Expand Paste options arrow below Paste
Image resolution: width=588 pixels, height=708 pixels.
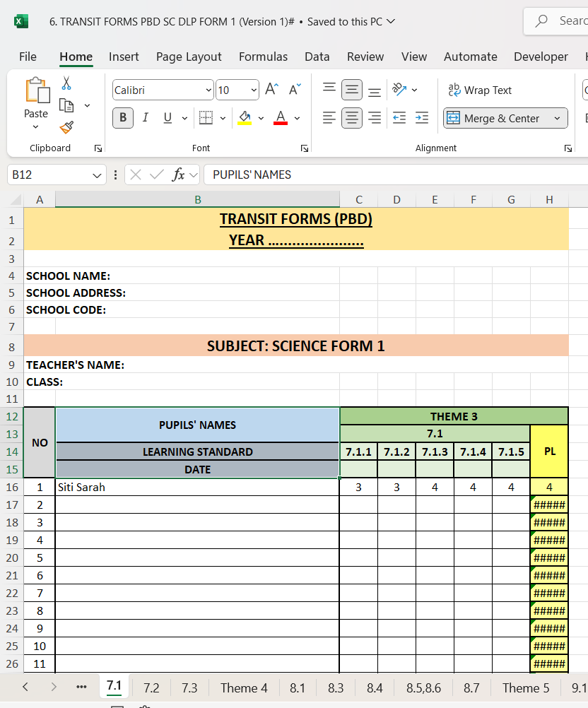pos(35,127)
